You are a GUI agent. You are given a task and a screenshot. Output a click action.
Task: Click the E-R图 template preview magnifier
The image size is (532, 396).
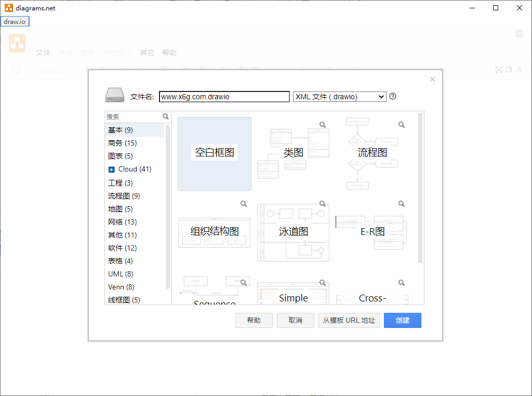(401, 204)
